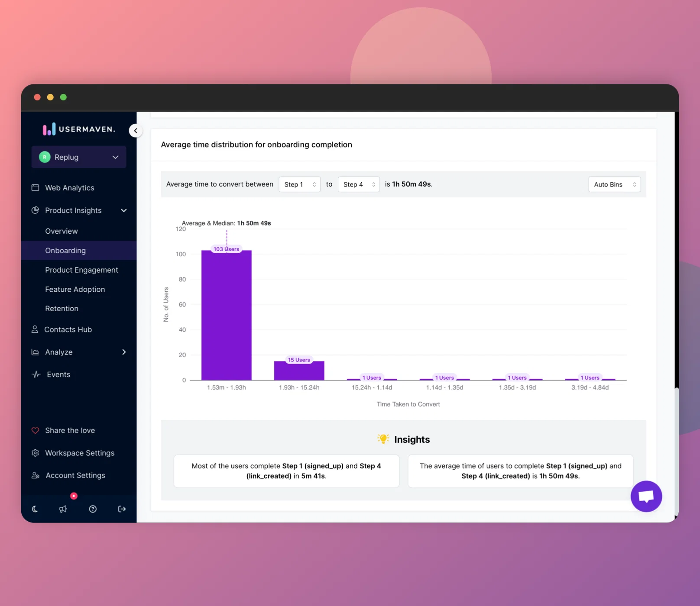Open help with the question mark icon
The image size is (700, 606).
click(93, 509)
